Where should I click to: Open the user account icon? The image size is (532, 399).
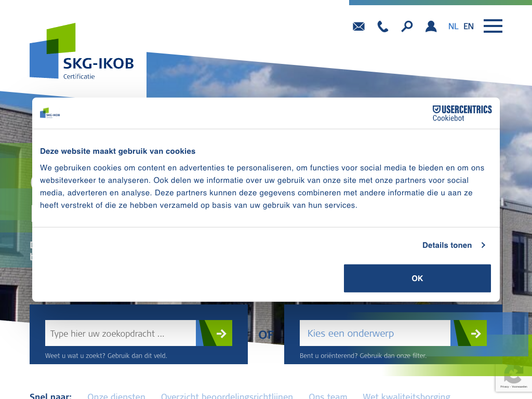coord(431,26)
